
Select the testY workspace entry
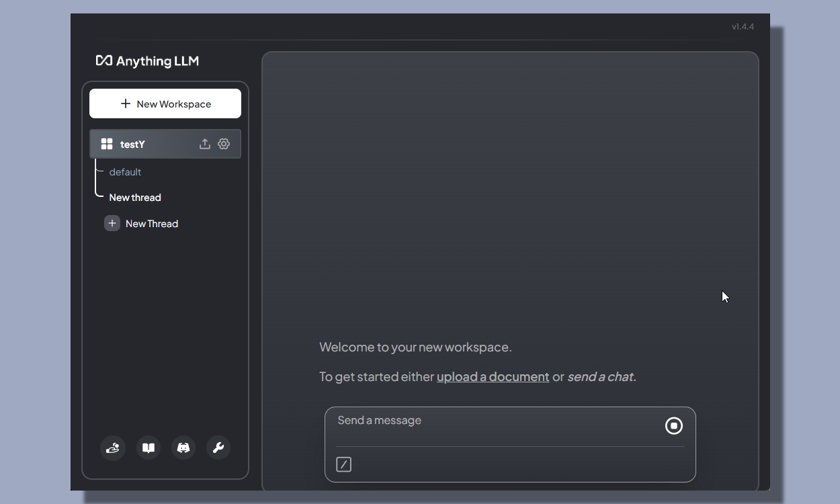coord(133,144)
